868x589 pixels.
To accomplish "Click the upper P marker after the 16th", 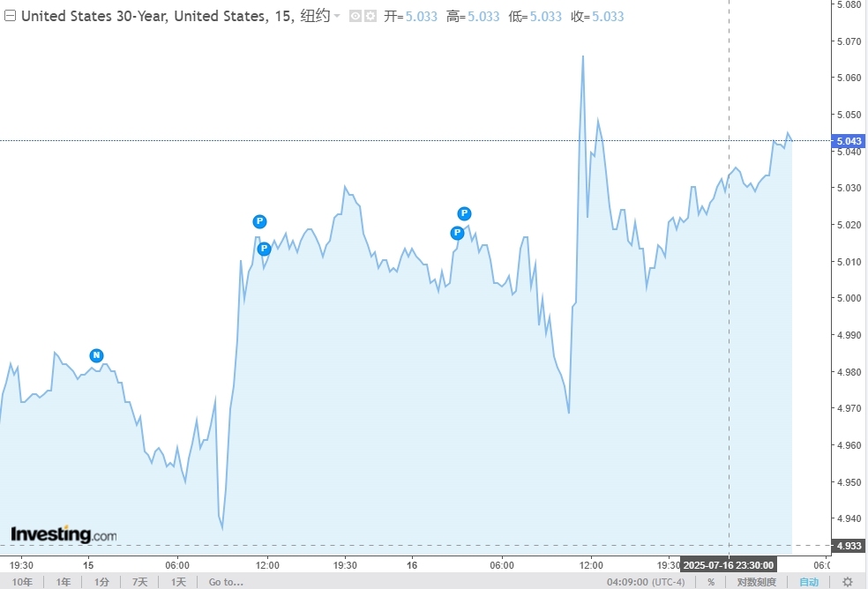I will (x=464, y=213).
